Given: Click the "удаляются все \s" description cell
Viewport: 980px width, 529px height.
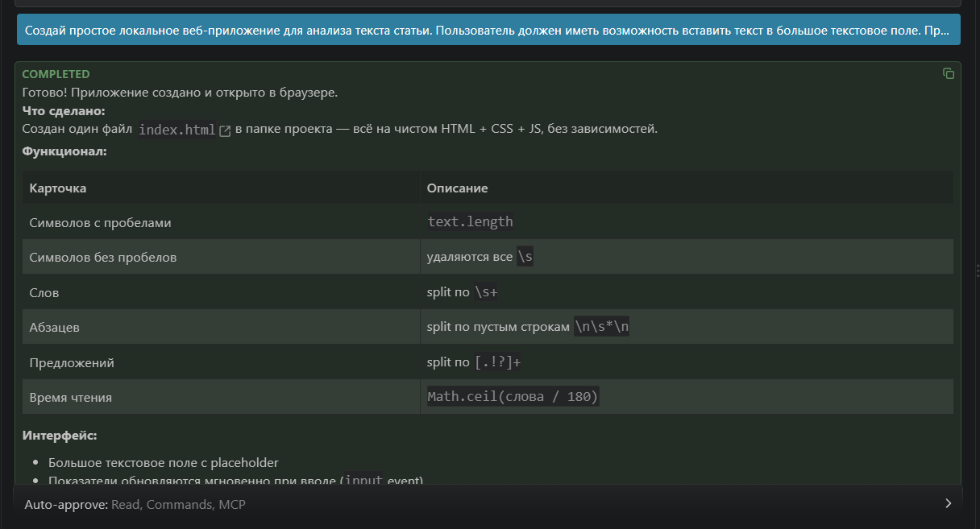Looking at the screenshot, I should (687, 257).
